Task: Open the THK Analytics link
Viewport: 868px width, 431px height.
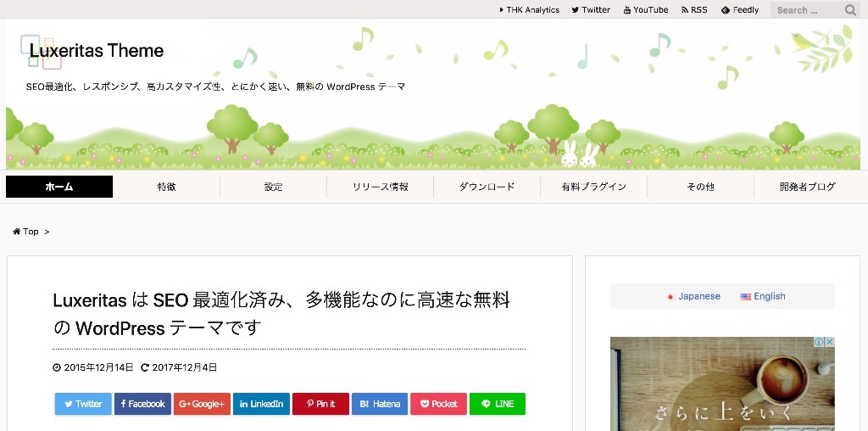Action: 529,10
